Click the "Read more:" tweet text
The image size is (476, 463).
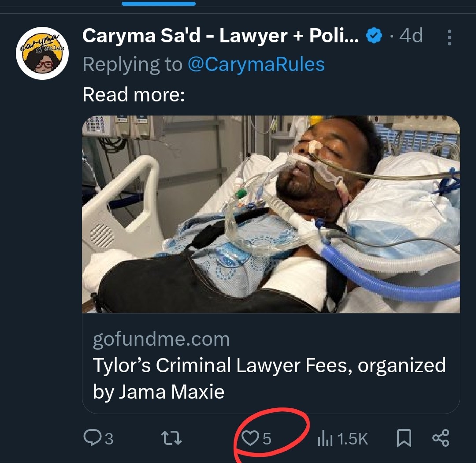[134, 94]
